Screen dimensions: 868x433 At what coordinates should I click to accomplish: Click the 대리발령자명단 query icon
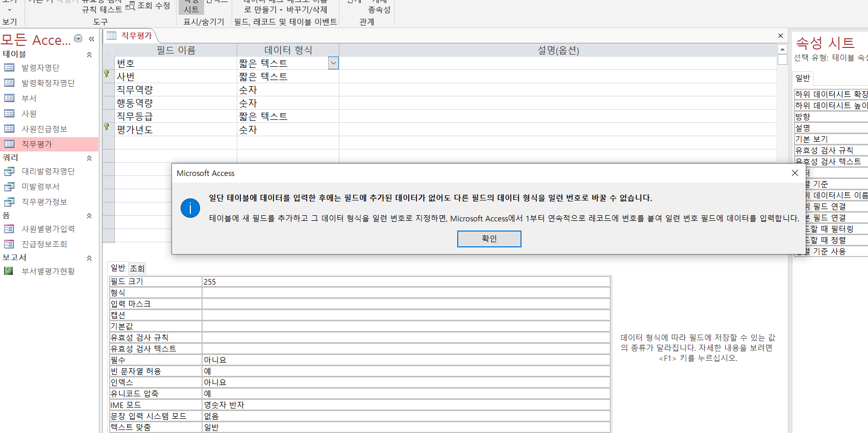click(9, 171)
